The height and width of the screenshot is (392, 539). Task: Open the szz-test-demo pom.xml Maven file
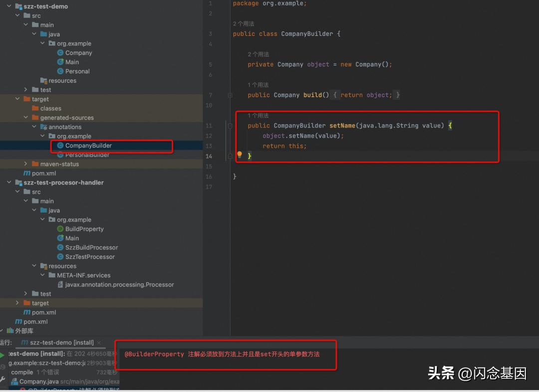tap(44, 173)
